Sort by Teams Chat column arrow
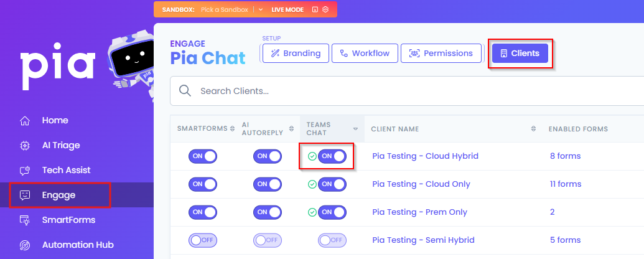This screenshot has width=644, height=259. click(x=356, y=129)
